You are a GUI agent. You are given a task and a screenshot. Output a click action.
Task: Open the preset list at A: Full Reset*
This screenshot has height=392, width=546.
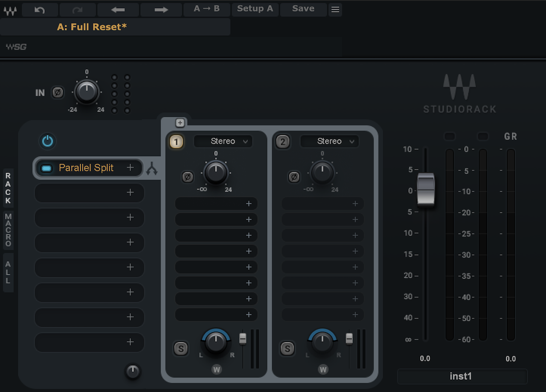[115, 27]
